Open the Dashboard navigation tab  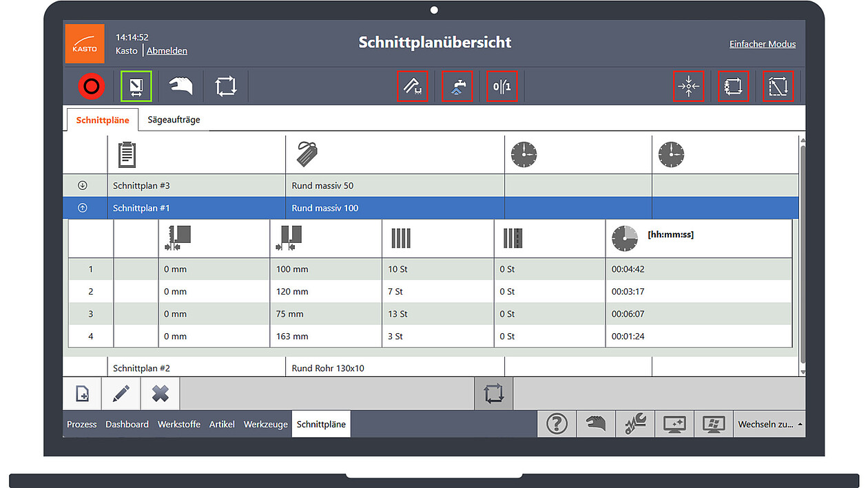(x=127, y=425)
